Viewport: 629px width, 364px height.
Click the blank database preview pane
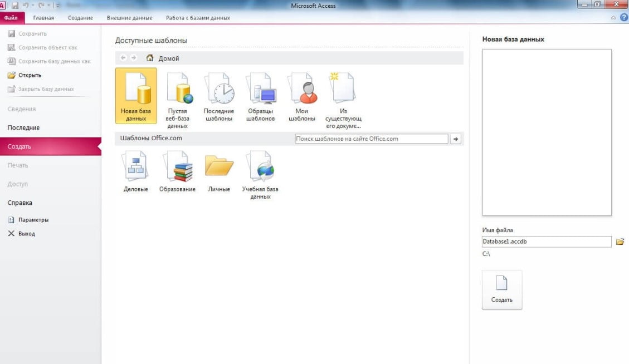[547, 132]
